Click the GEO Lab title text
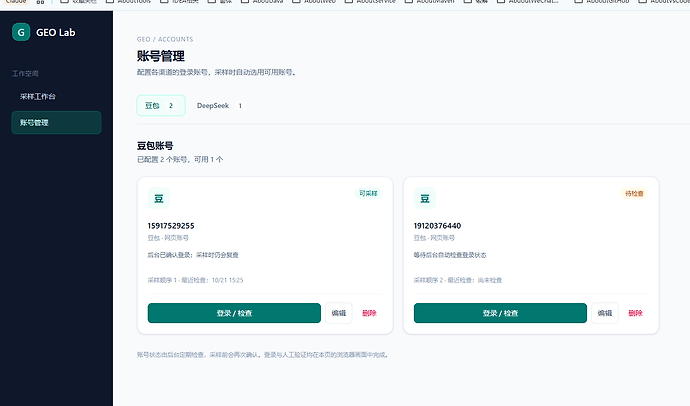The image size is (690, 406). (x=55, y=33)
